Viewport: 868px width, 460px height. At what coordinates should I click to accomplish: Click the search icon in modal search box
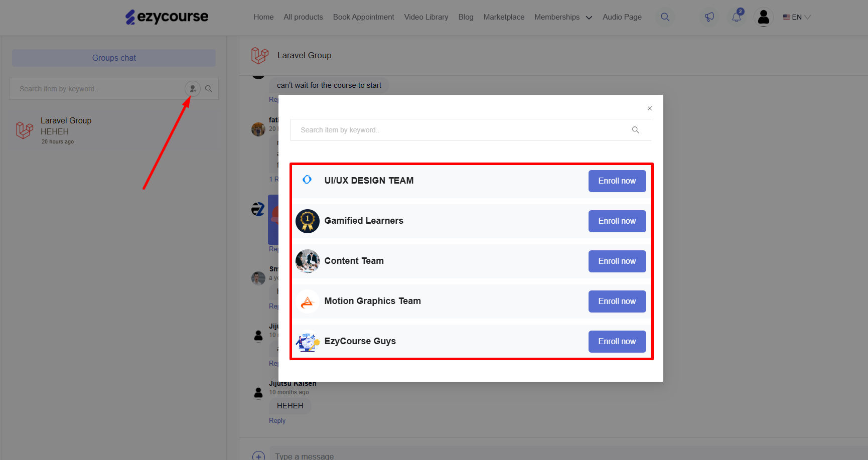click(x=635, y=130)
